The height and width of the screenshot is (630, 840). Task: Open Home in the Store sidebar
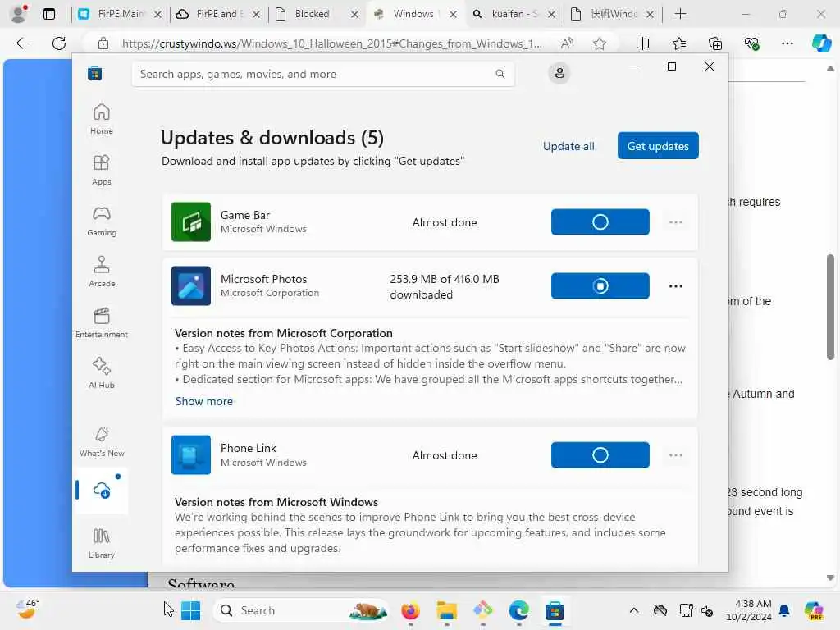(x=101, y=119)
